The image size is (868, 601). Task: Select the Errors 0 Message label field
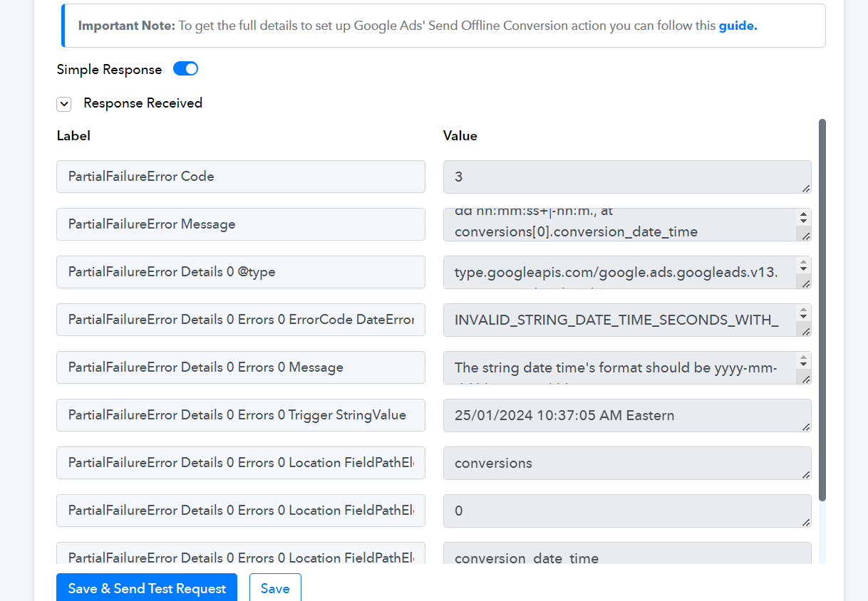pyautogui.click(x=241, y=367)
